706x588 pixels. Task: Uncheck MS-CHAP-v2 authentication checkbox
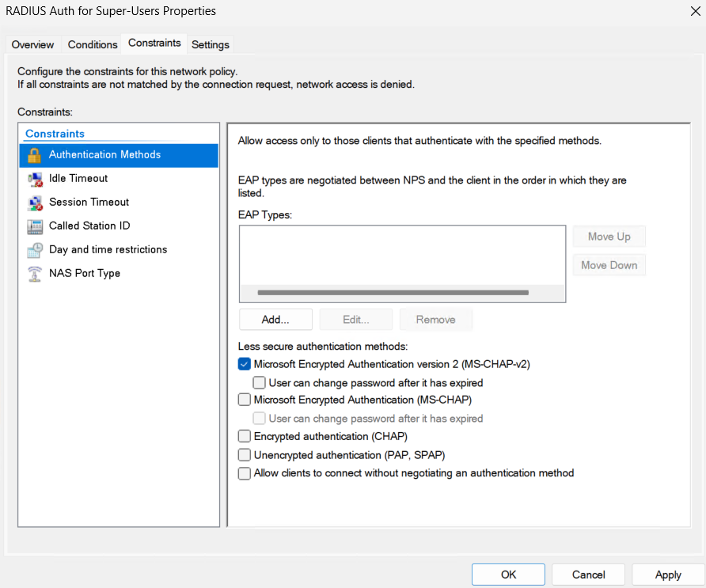[245, 364]
